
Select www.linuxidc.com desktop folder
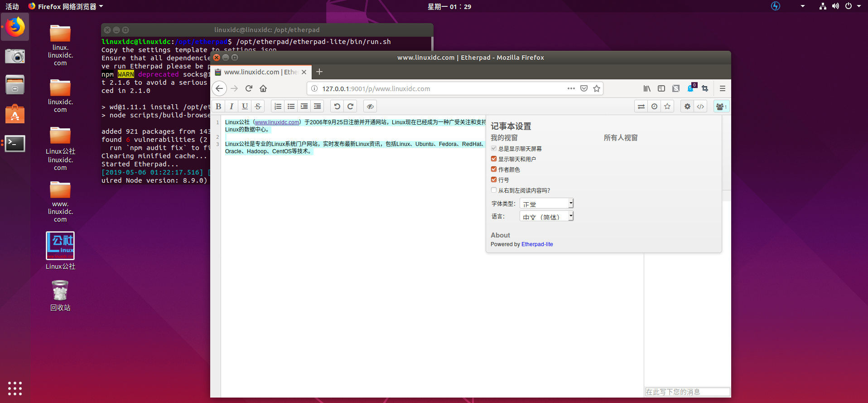click(x=60, y=202)
